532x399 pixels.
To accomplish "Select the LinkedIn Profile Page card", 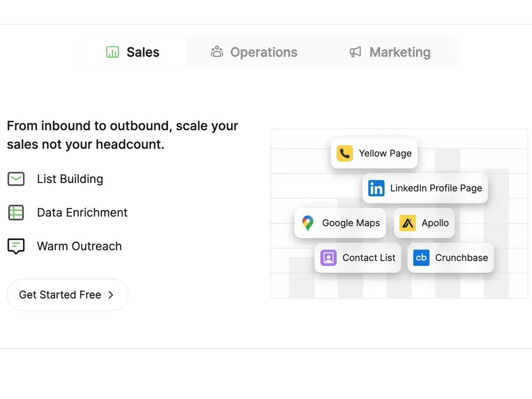I will click(425, 188).
